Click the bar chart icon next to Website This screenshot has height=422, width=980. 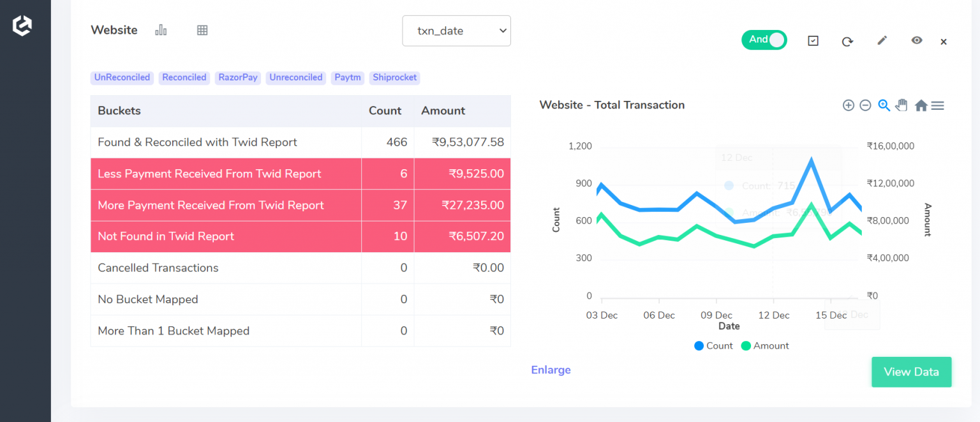tap(160, 29)
